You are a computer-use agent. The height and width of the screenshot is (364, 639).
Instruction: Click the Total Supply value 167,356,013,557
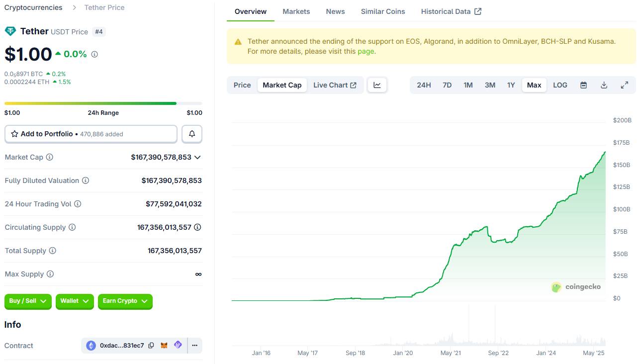(175, 251)
